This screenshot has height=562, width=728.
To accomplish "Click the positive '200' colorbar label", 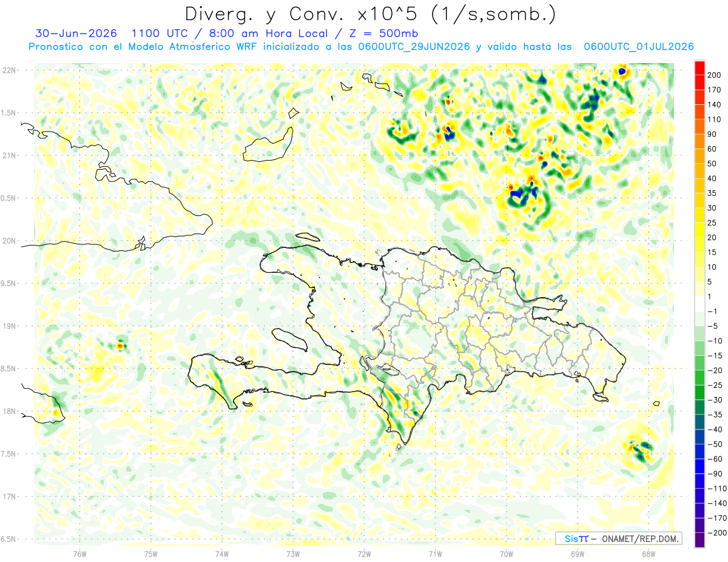I will click(714, 75).
